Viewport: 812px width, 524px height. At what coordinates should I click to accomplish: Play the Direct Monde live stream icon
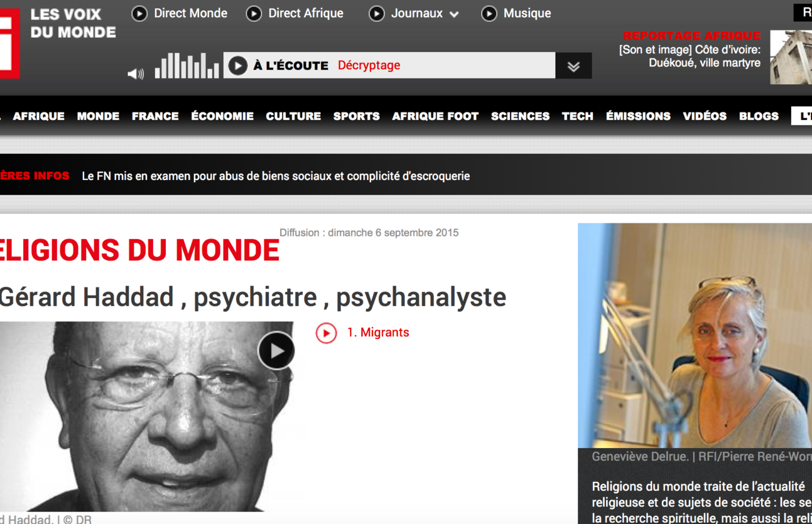[139, 13]
